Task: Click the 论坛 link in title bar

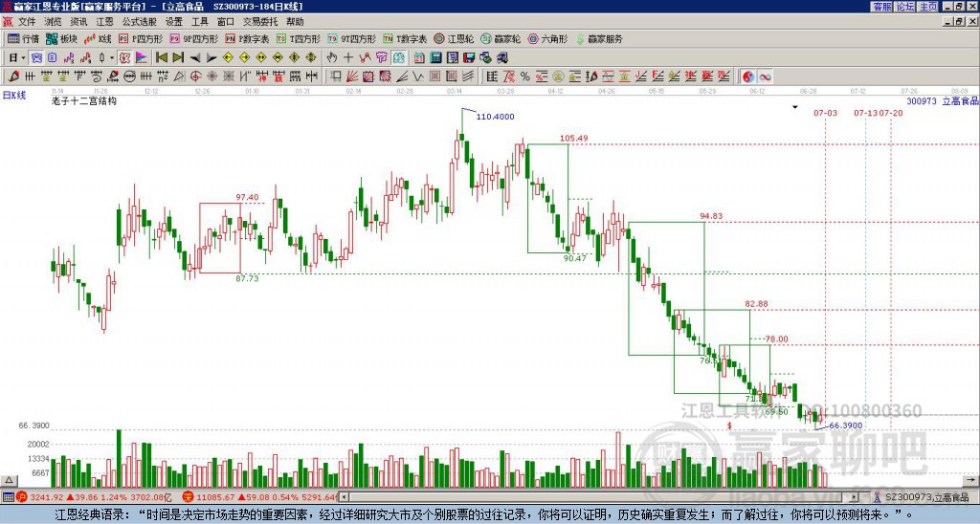Action: pos(905,7)
